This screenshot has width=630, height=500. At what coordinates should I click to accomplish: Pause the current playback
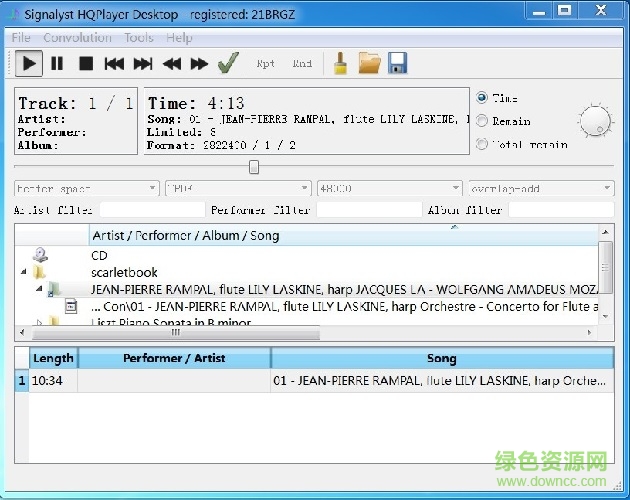click(57, 64)
